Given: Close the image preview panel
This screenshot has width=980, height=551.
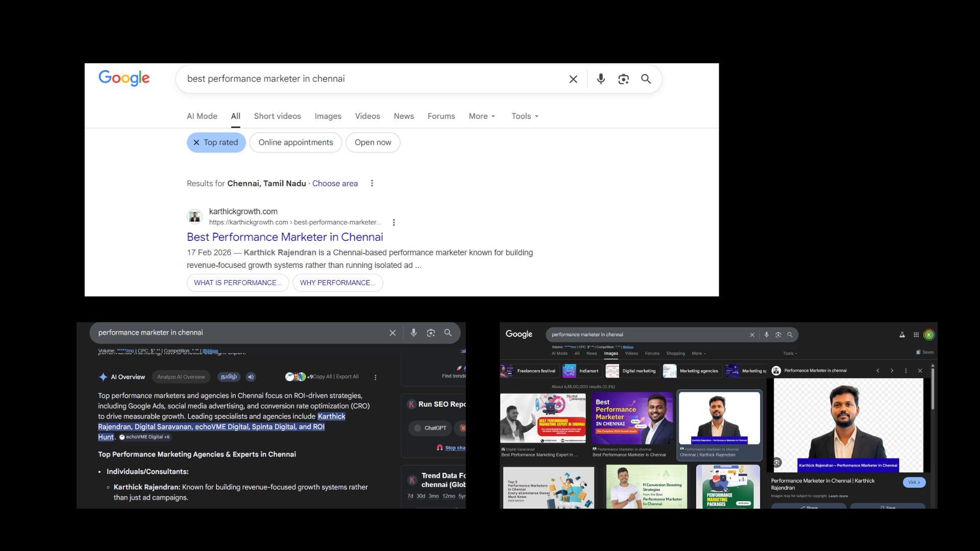Looking at the screenshot, I should (x=920, y=371).
